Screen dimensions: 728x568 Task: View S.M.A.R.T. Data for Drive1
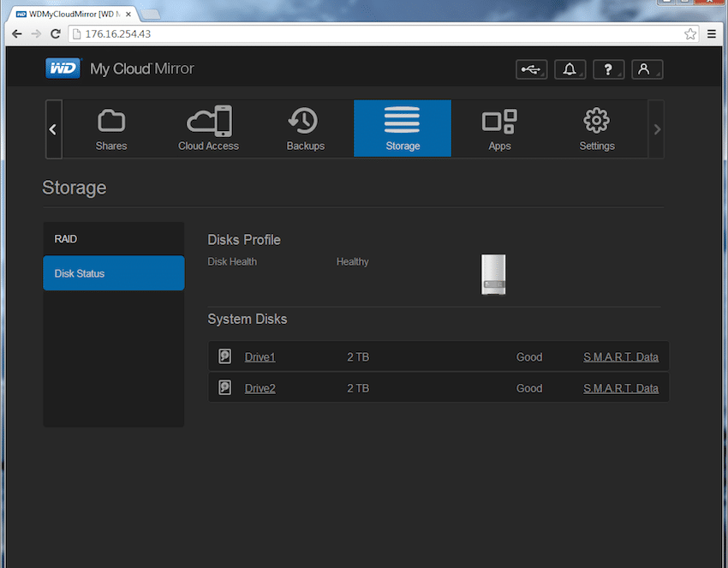coord(621,357)
